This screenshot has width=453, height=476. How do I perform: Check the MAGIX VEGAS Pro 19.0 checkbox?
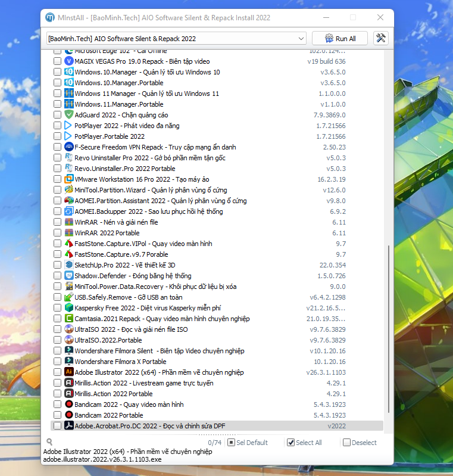[57, 61]
